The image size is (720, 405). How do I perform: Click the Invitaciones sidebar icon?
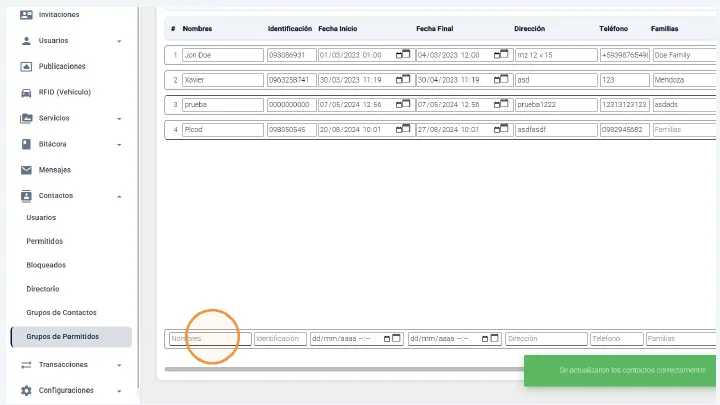[26, 15]
